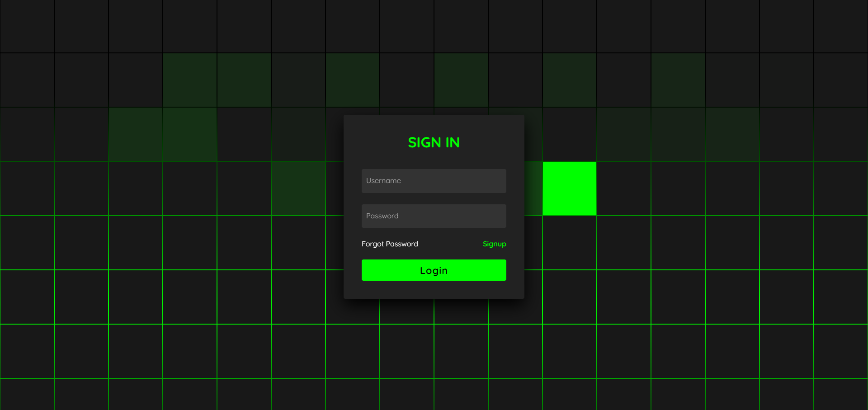Viewport: 868px width, 410px height.
Task: Click the Username input field
Action: coord(434,181)
